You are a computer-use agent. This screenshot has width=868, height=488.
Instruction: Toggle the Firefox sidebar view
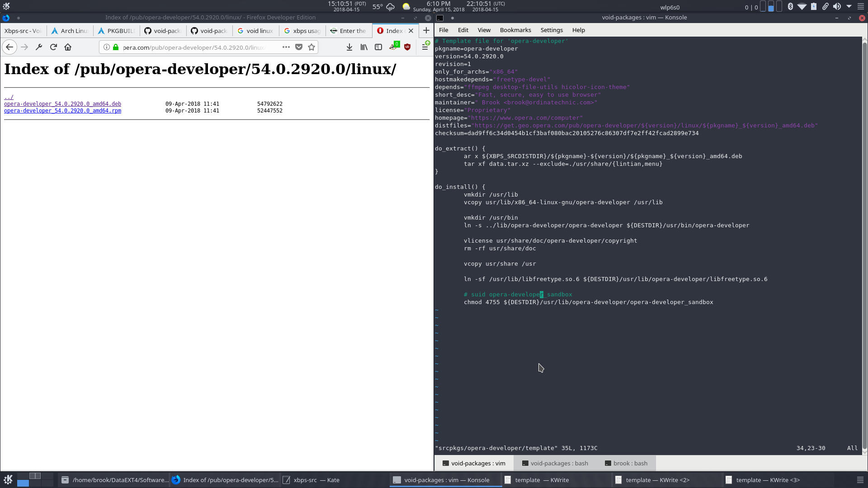coord(378,47)
